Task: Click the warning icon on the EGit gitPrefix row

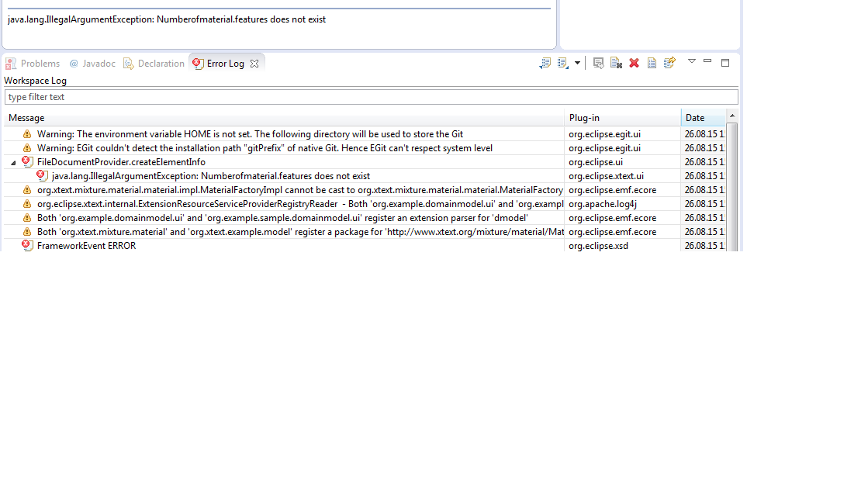Action: tap(27, 148)
